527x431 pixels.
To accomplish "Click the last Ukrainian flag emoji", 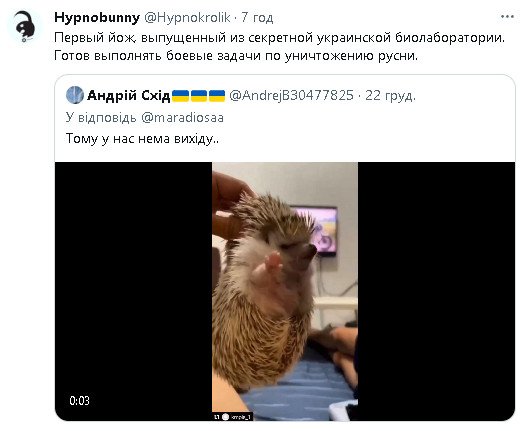I will 217,96.
